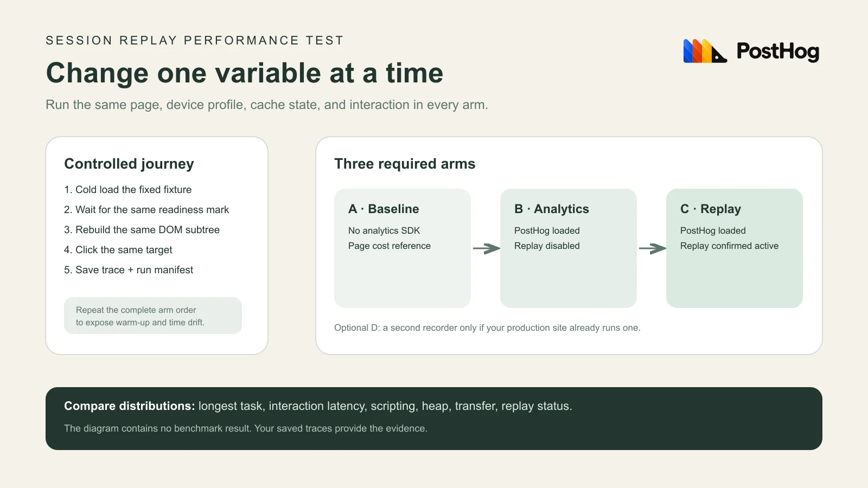The height and width of the screenshot is (488, 868).
Task: Select the B · Analytics arm card
Action: 569,248
